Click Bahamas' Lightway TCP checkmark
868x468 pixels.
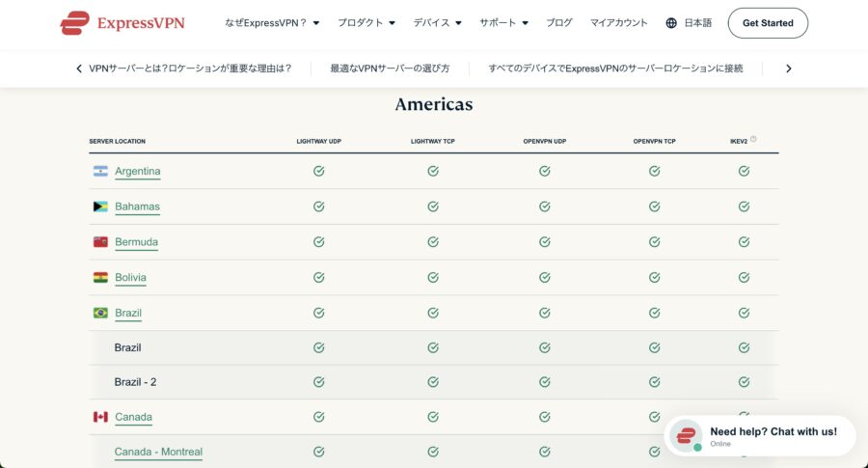point(433,206)
